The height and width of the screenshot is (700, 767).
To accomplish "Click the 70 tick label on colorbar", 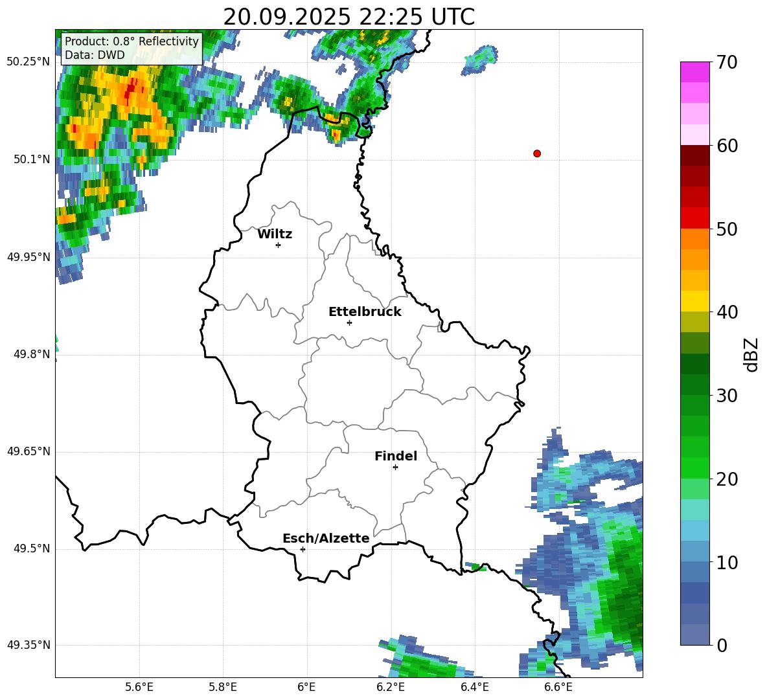I will coord(727,62).
